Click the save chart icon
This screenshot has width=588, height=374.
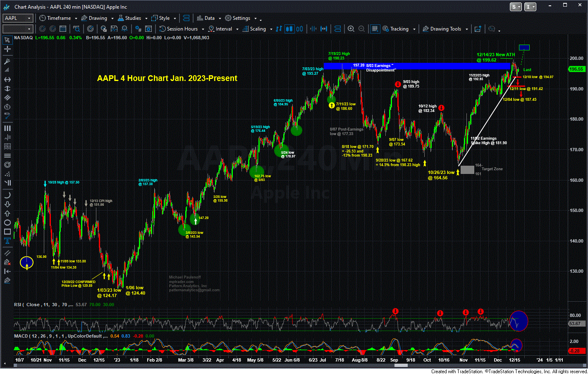click(114, 29)
